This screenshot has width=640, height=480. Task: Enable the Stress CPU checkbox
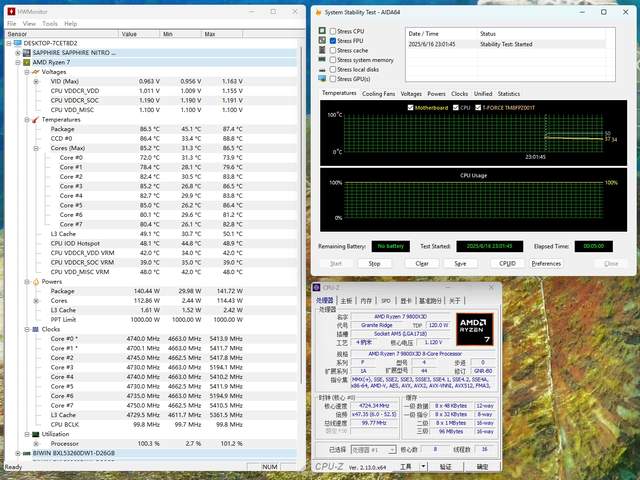coord(333,32)
